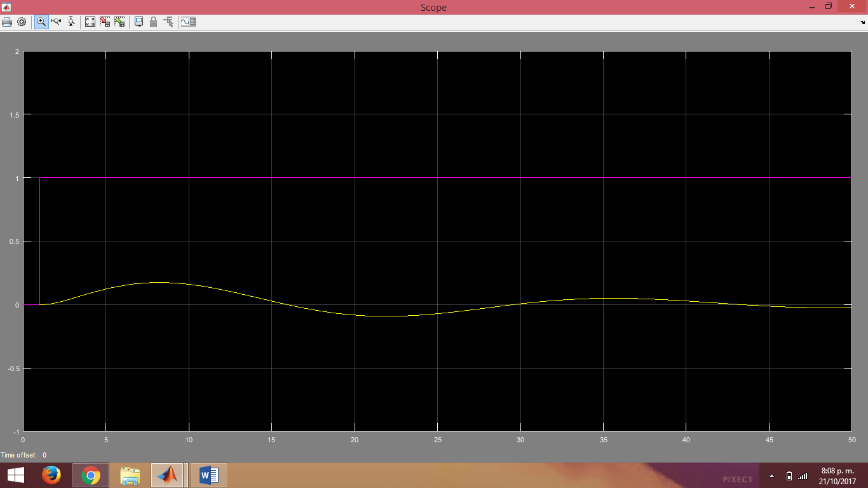Click the toolbar dock arrow at right
Viewport: 868px width, 488px height.
click(863, 22)
